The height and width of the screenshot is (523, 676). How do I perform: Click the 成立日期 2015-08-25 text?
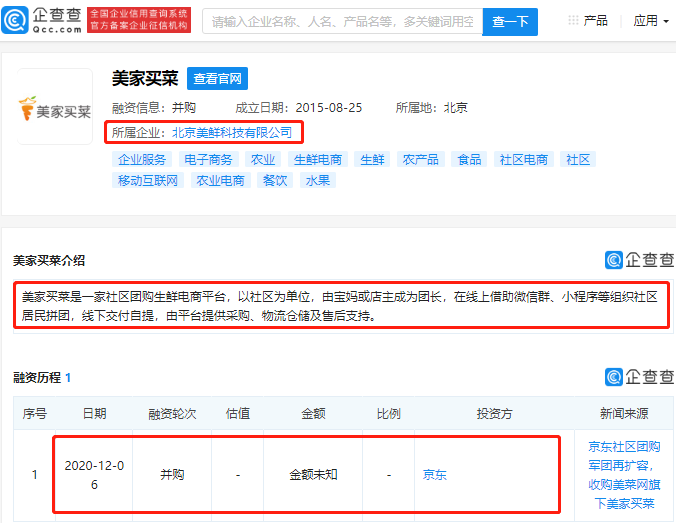(x=299, y=107)
